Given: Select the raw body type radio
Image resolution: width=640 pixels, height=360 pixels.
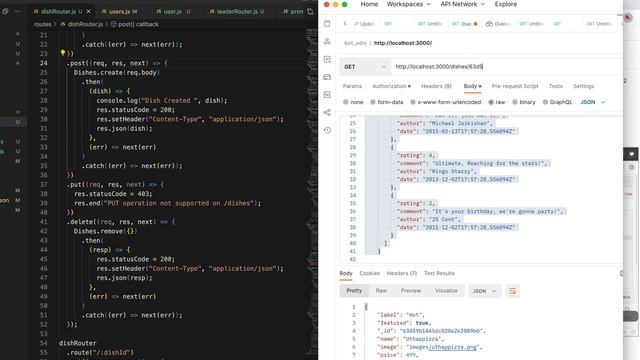Looking at the screenshot, I should click(491, 102).
